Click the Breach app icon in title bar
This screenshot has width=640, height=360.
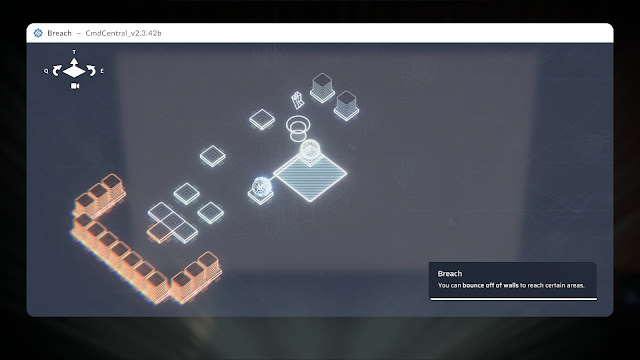pyautogui.click(x=38, y=33)
